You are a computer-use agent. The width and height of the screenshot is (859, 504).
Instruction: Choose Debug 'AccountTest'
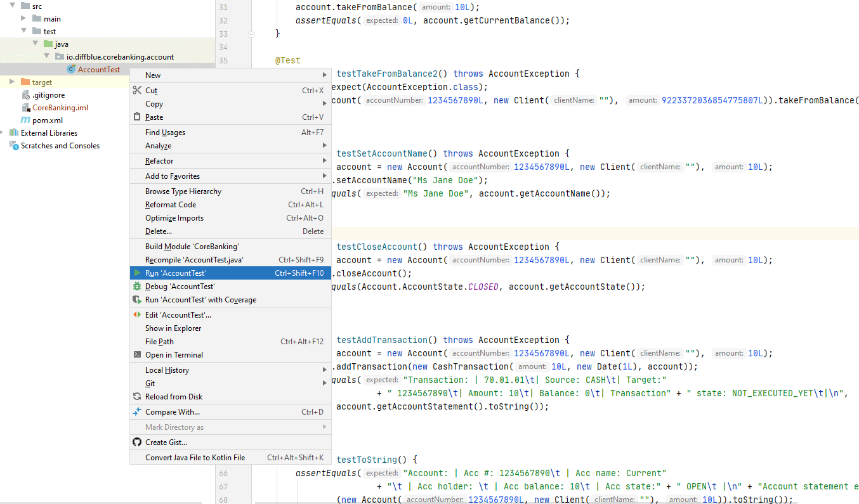[x=230, y=287]
